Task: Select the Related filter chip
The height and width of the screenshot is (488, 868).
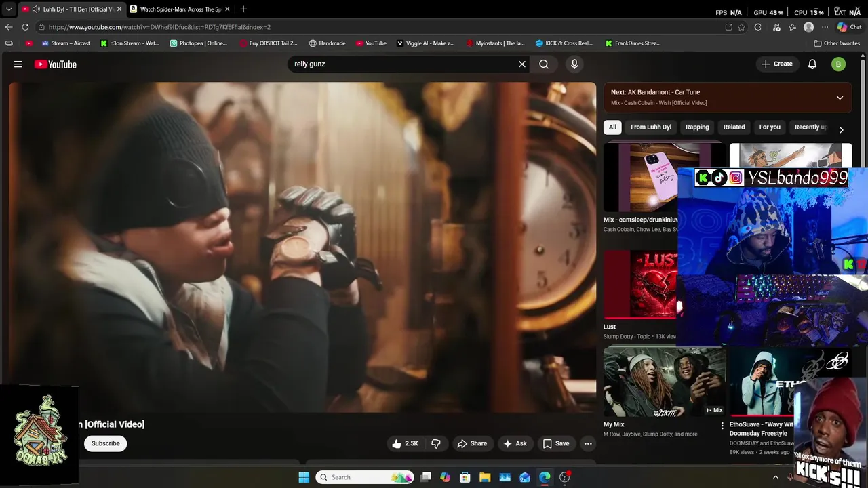Action: (x=734, y=127)
